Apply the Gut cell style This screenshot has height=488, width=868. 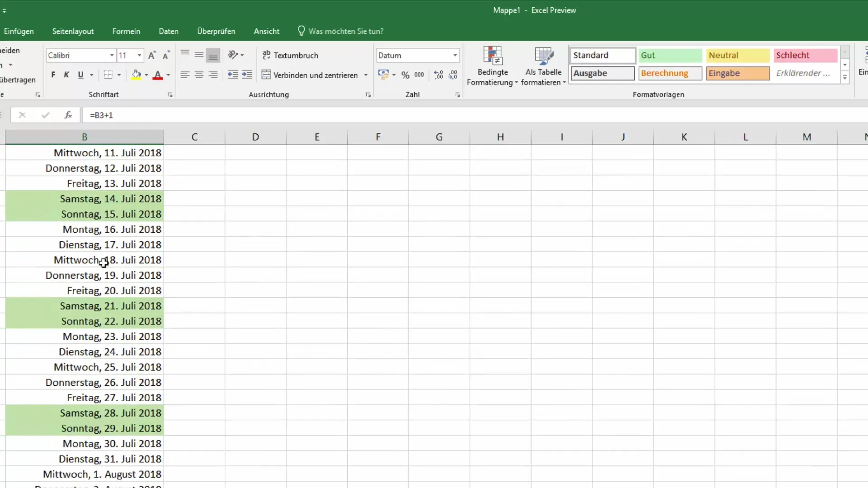tap(670, 55)
